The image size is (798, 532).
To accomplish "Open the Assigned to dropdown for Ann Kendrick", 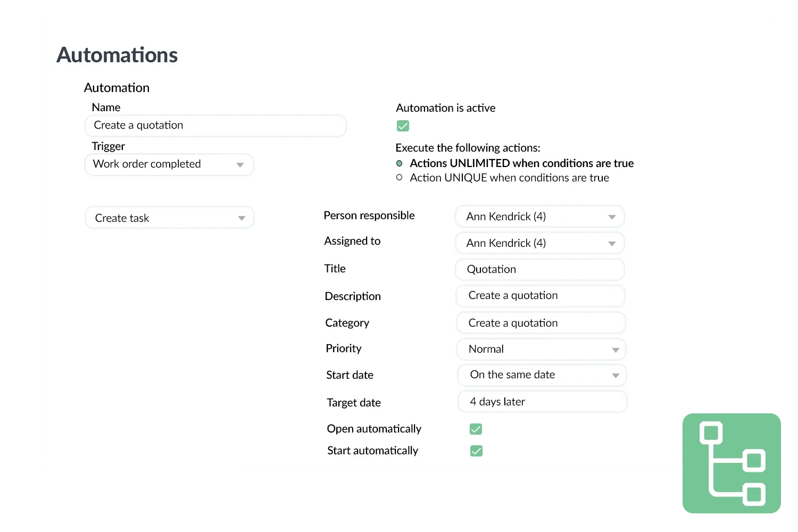I will pyautogui.click(x=539, y=243).
